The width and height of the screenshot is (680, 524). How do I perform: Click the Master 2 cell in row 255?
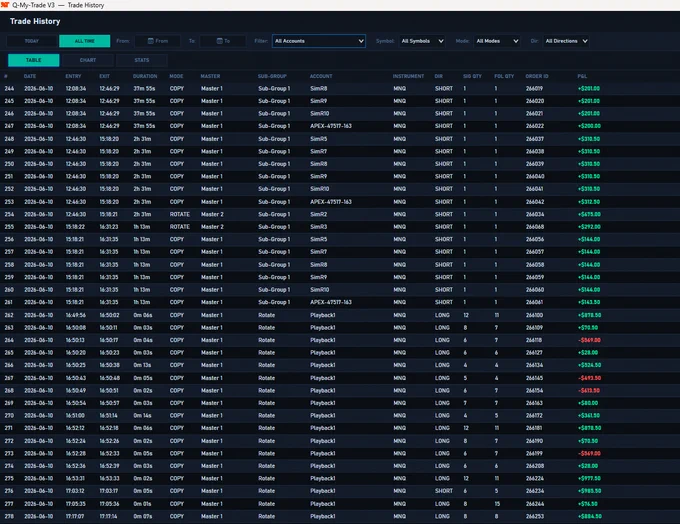(212, 227)
